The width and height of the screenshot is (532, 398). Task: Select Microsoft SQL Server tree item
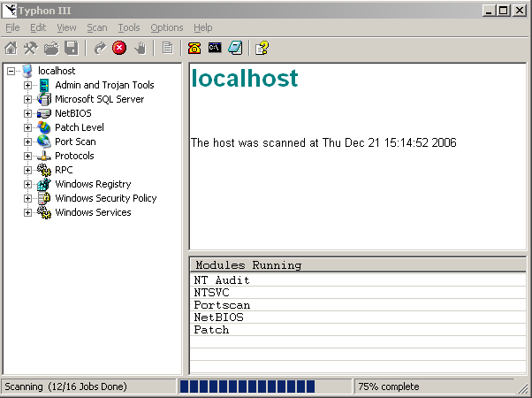pyautogui.click(x=99, y=99)
